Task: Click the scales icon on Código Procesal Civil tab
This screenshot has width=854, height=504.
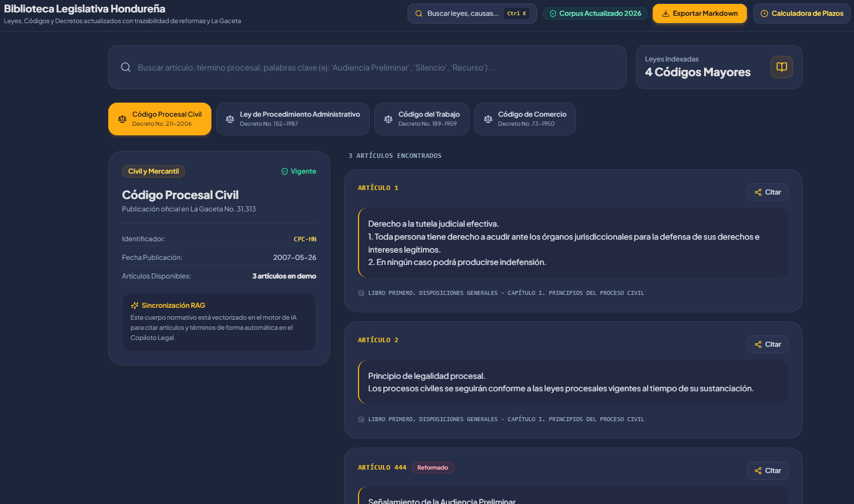Action: [x=122, y=119]
